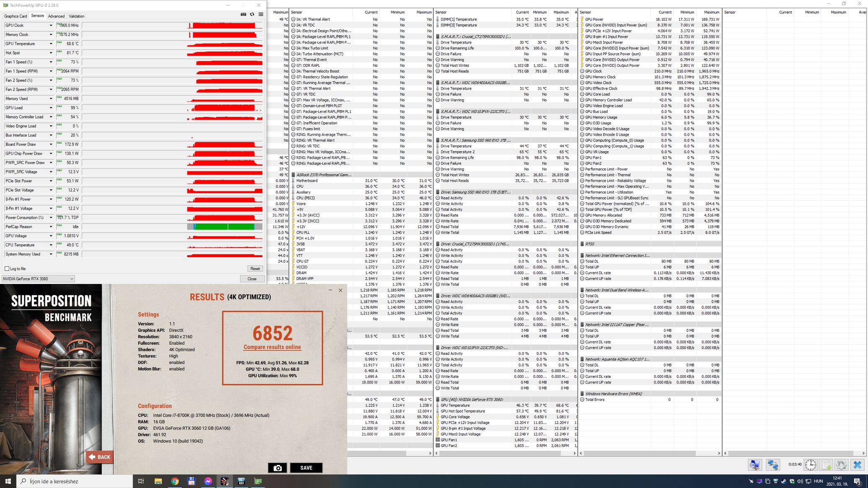Open the Windows Start menu

(8, 481)
